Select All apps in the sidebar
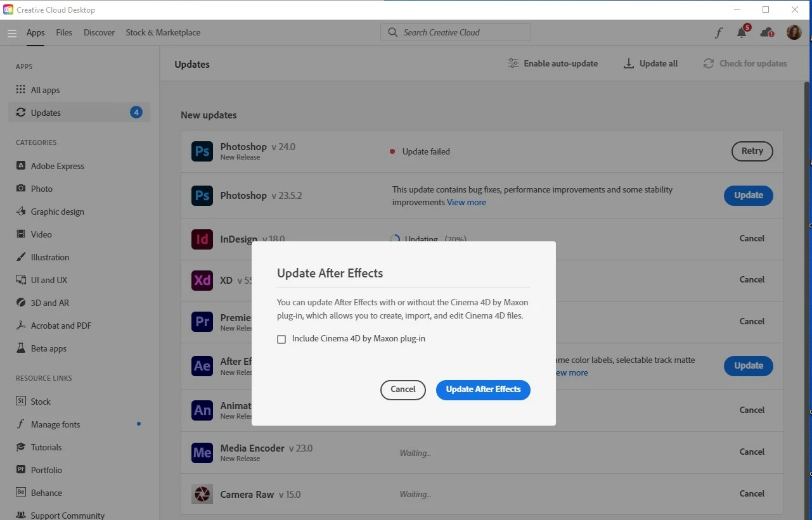812x520 pixels. (x=79, y=90)
